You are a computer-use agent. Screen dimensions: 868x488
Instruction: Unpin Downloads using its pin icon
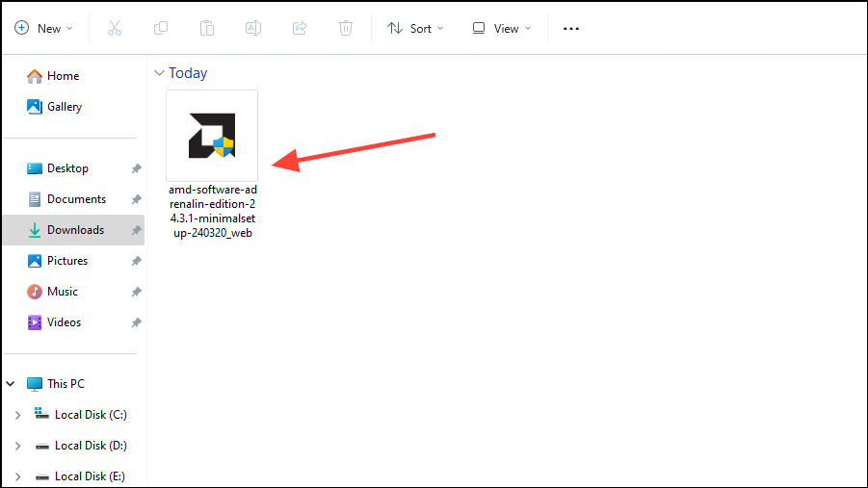pyautogui.click(x=136, y=230)
